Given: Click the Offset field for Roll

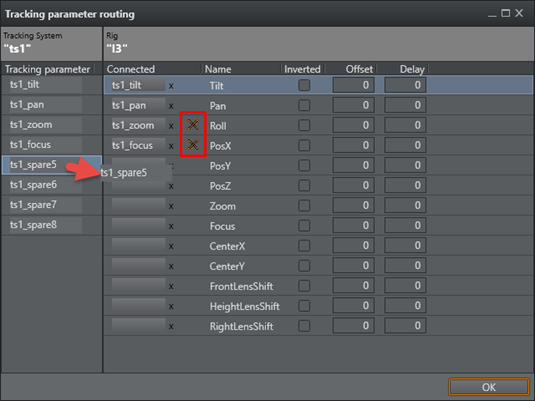Looking at the screenshot, I should pyautogui.click(x=353, y=125).
